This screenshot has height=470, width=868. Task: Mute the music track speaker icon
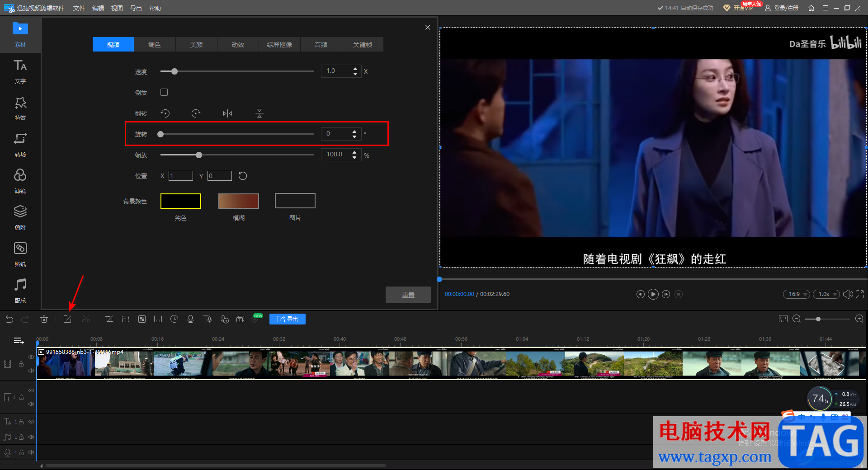coord(31,437)
